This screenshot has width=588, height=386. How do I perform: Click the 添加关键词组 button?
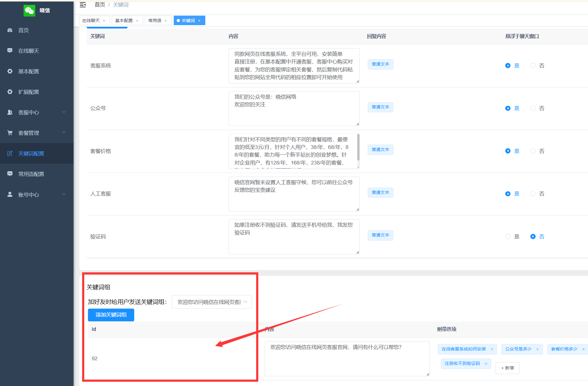[x=111, y=315]
